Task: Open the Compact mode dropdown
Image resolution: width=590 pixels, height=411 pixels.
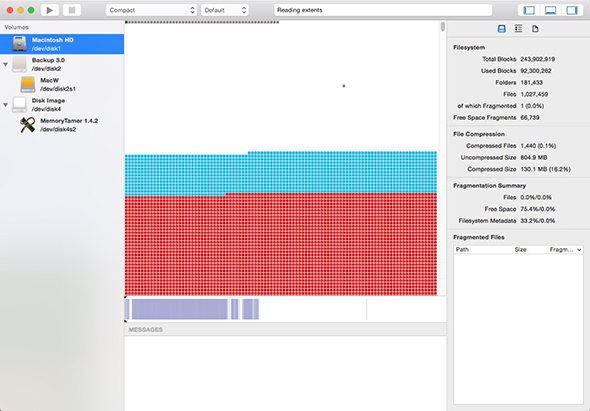Action: (x=152, y=10)
